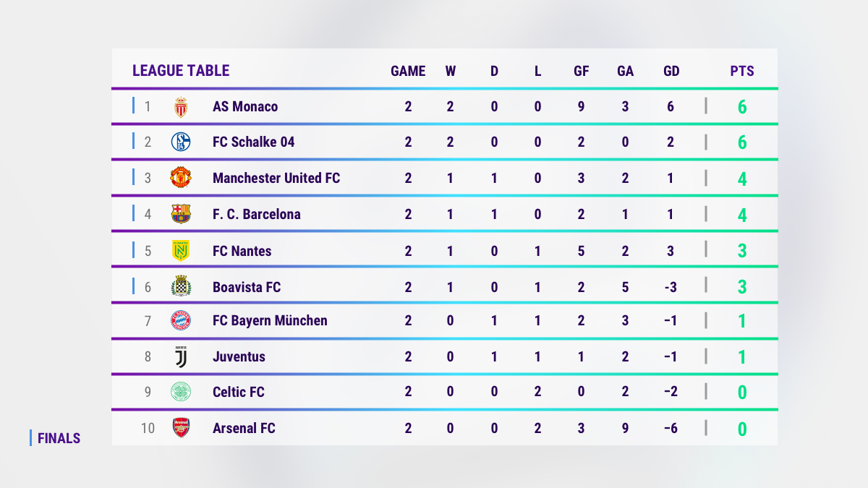Click the LEAGUE TABLE heading

point(181,70)
